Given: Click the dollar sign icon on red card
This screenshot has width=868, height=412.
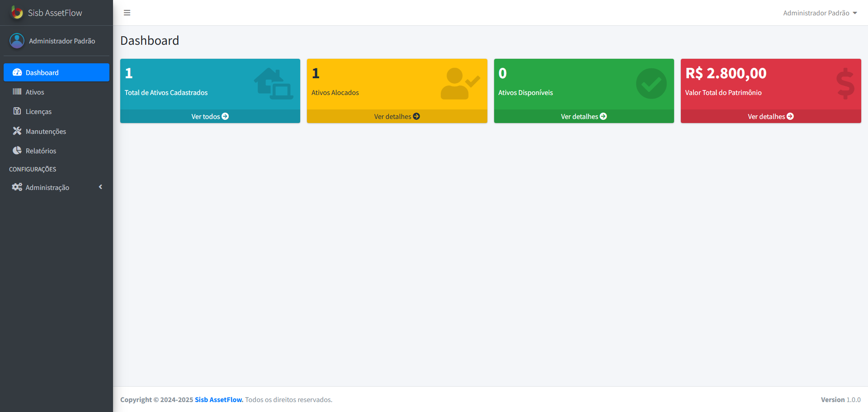Looking at the screenshot, I should [x=844, y=83].
